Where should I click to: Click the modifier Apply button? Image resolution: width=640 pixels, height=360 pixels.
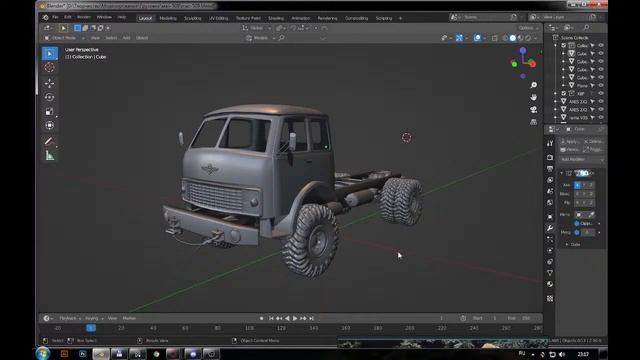(570, 142)
